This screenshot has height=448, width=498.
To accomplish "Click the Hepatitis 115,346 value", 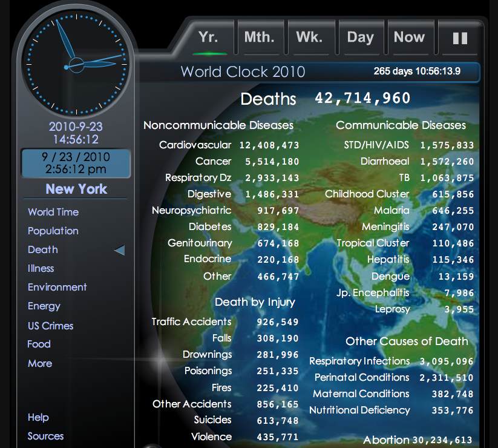I will (x=453, y=260).
